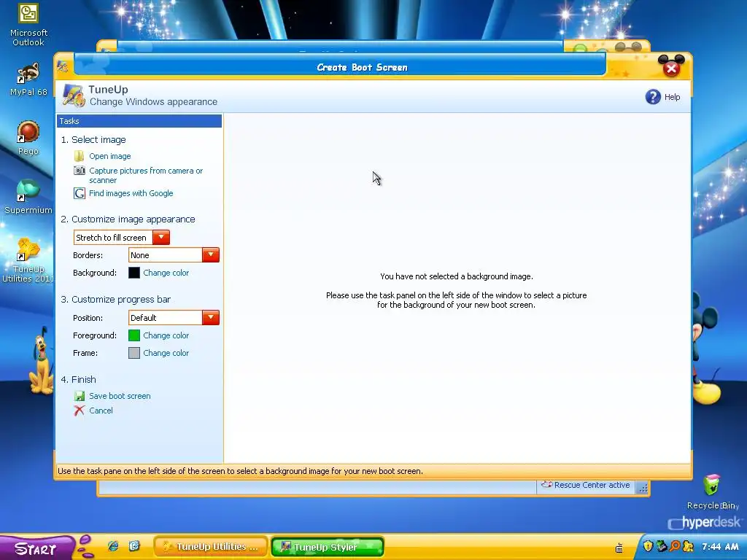
Task: Select the MyPal 68 raccoon desktop icon
Action: click(x=28, y=73)
